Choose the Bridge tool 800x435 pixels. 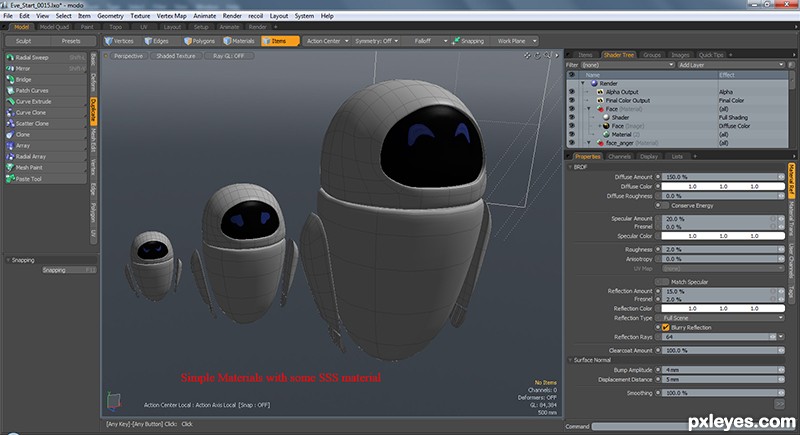(x=46, y=80)
